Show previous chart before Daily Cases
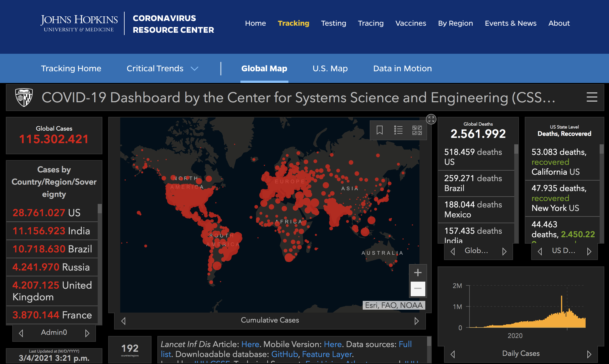609x364 pixels. pyautogui.click(x=453, y=354)
